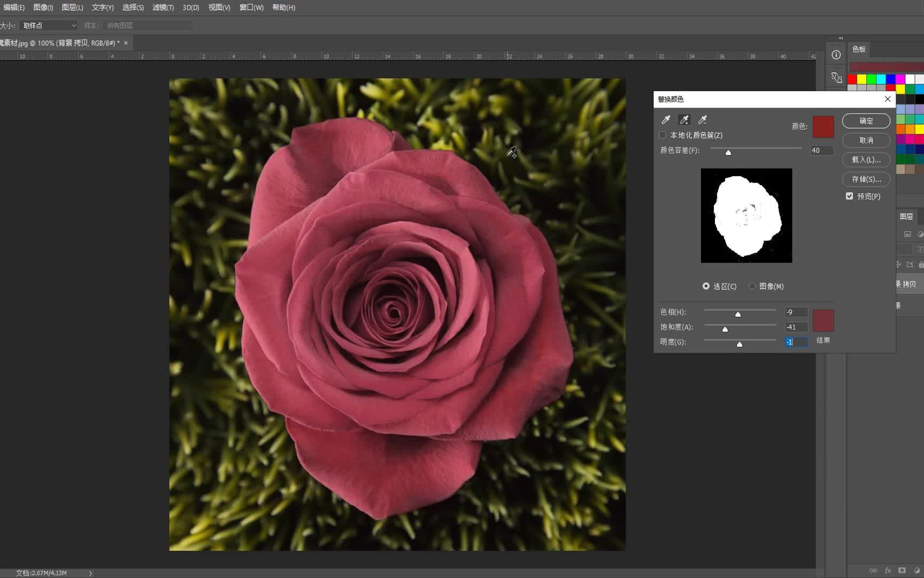Screen dimensions: 924x578
Task: Click the OK (确定) button
Action: click(866, 121)
